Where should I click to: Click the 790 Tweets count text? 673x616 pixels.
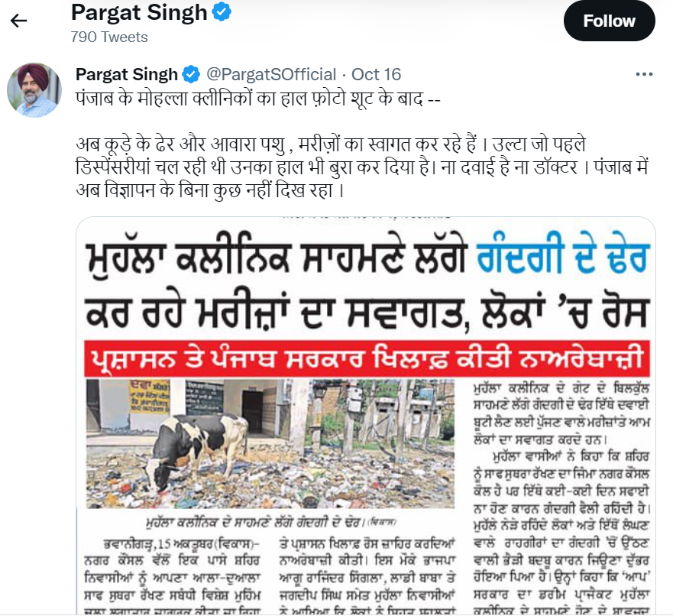pos(109,37)
